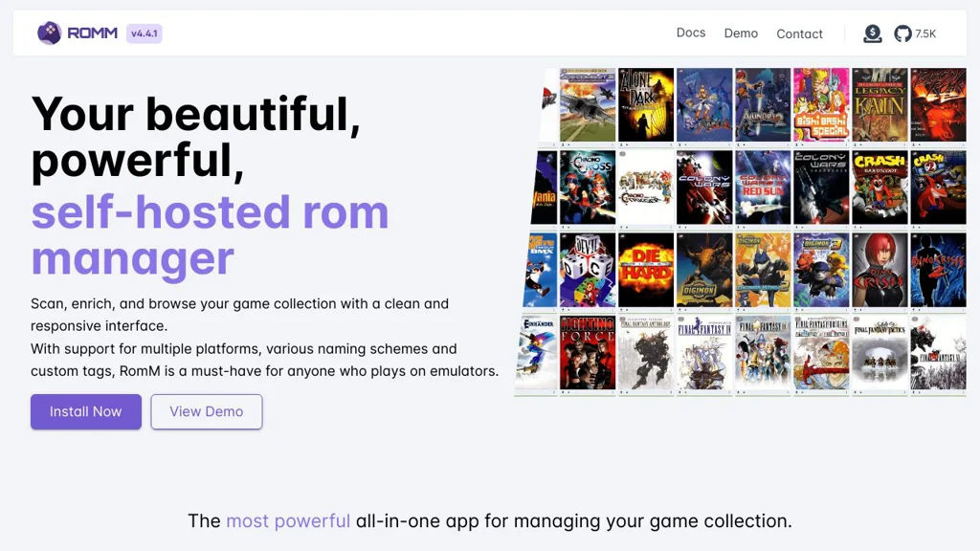Click the 'self-hosted rom manager' heading
This screenshot has height=551, width=980.
pyautogui.click(x=210, y=235)
